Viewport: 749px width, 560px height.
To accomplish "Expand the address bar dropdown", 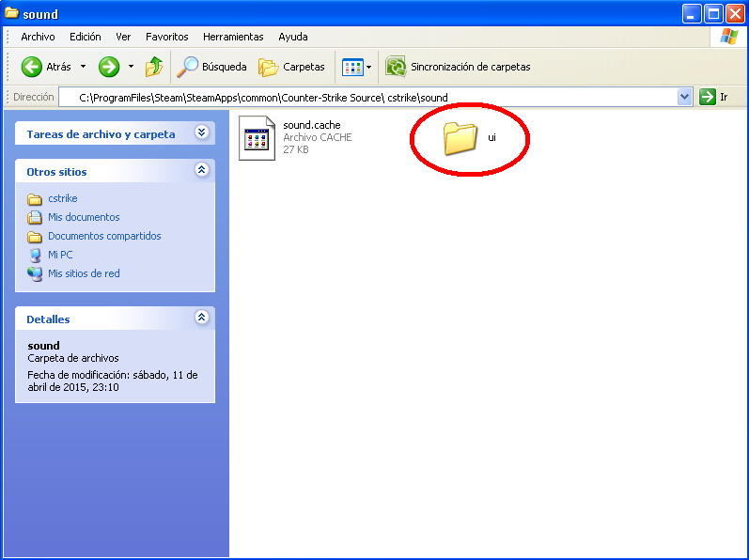I will tap(684, 97).
